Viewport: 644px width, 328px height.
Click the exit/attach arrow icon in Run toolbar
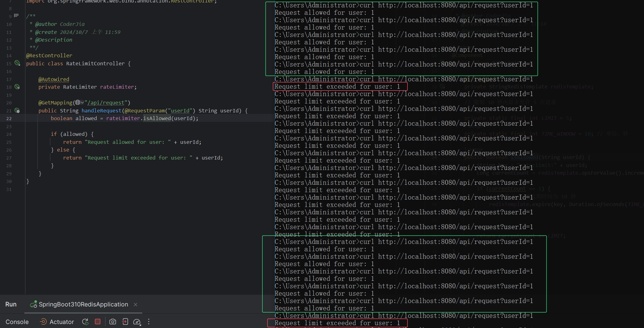click(x=125, y=322)
